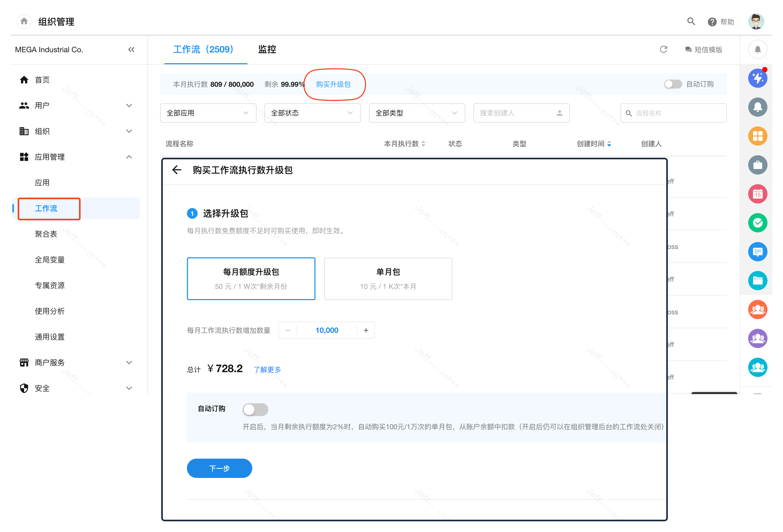Select the 单月包 package option
This screenshot has width=783, height=532.
[388, 279]
